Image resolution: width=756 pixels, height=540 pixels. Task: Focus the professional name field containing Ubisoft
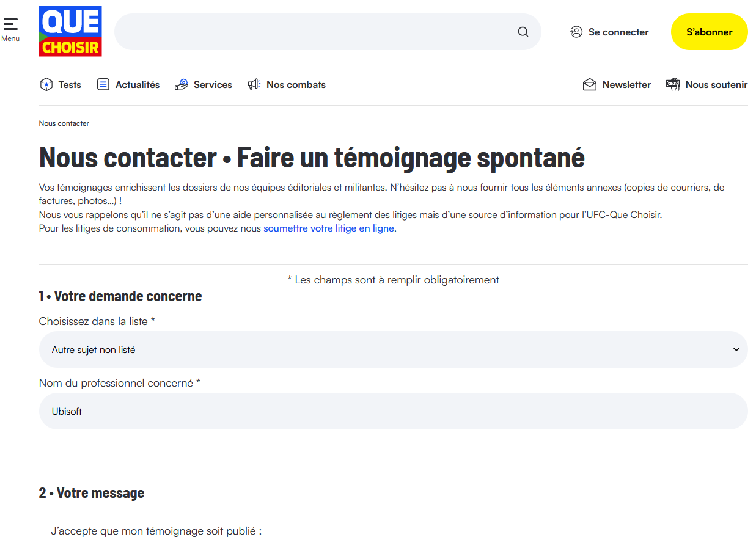pyautogui.click(x=393, y=411)
